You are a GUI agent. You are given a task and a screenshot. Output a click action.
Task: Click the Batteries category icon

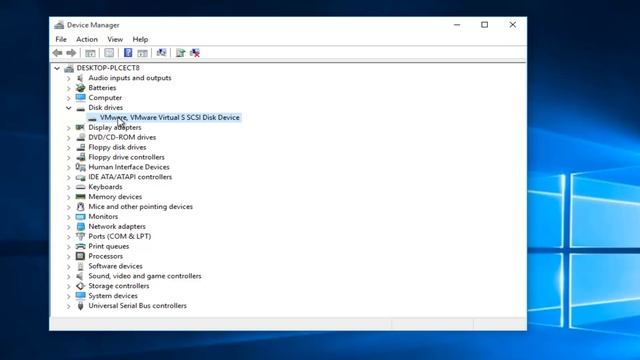point(80,88)
